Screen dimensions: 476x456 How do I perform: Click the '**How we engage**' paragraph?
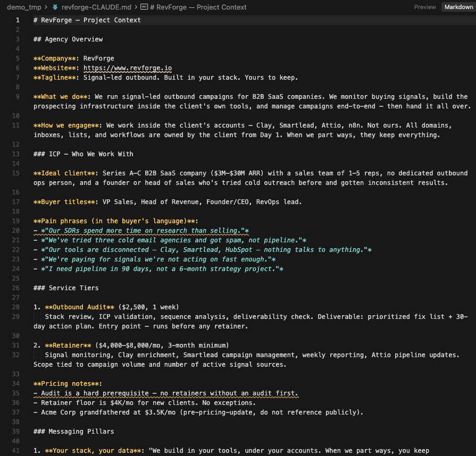(243, 130)
